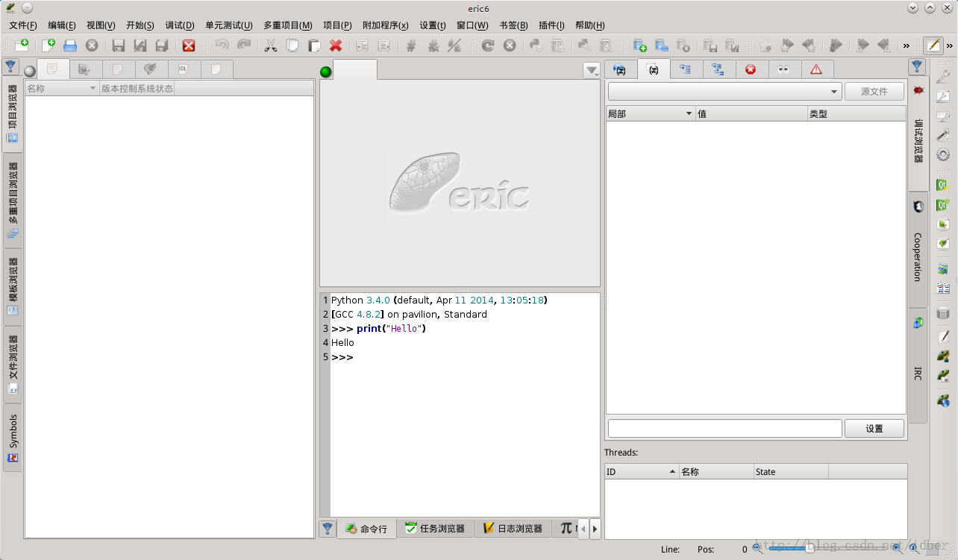Click the 设置 button beside the input field
958x560 pixels.
pyautogui.click(x=874, y=428)
